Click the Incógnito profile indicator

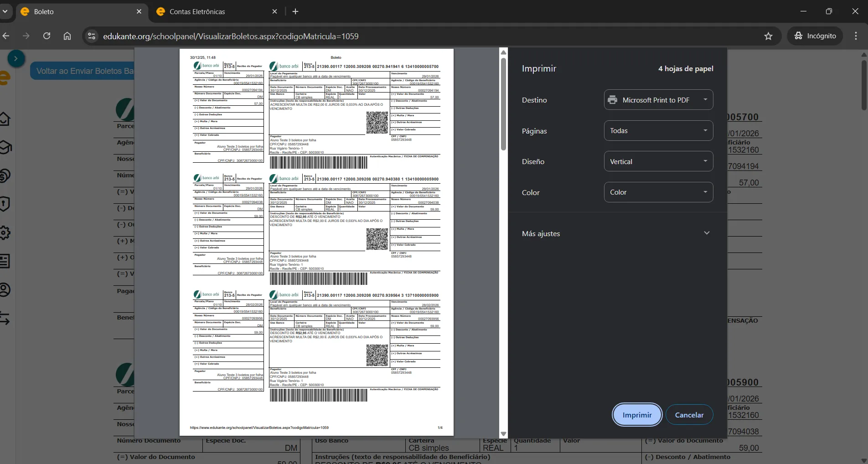[815, 36]
